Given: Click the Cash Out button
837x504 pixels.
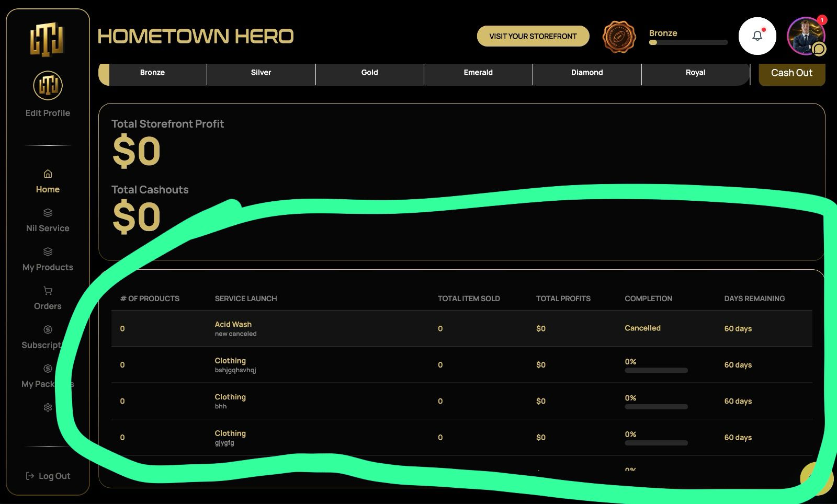Looking at the screenshot, I should click(791, 73).
